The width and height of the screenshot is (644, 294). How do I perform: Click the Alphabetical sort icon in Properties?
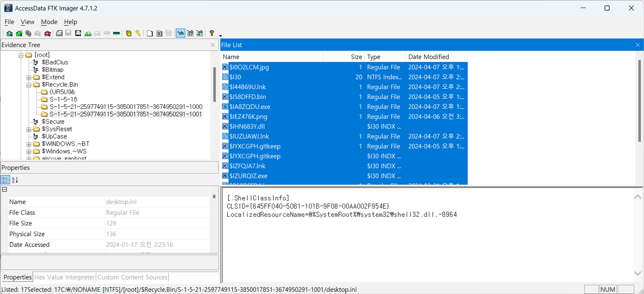15,180
